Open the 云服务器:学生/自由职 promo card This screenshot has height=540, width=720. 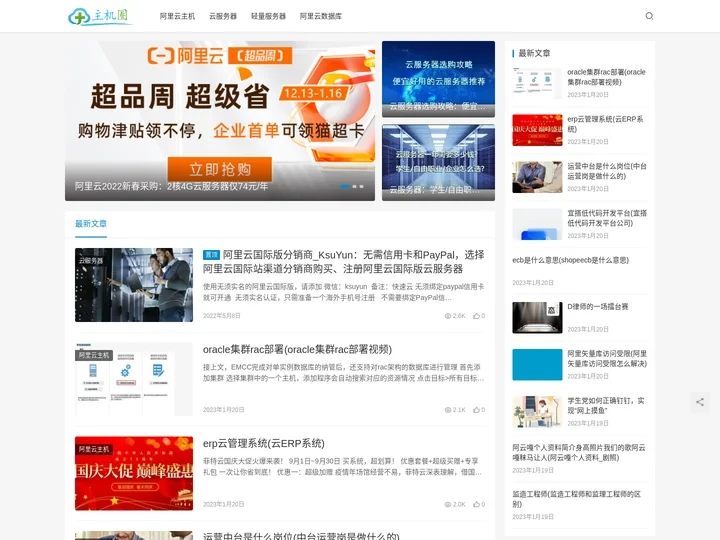coord(438,163)
